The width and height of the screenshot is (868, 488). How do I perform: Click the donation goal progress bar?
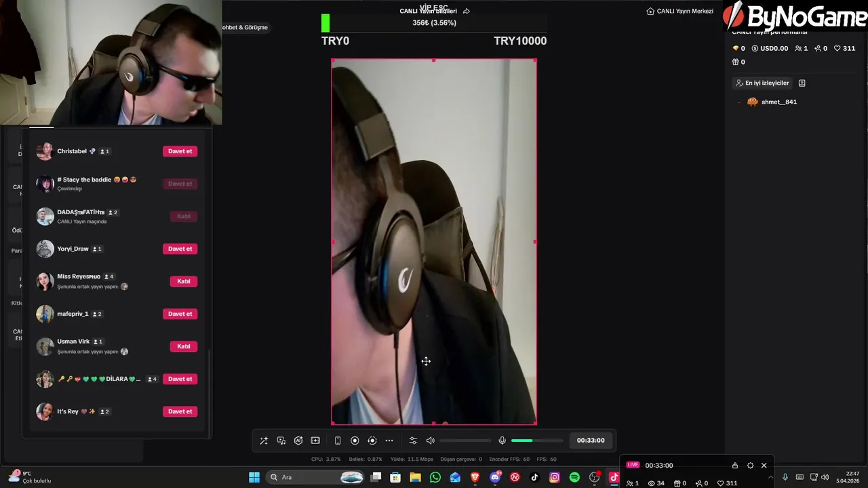434,23
